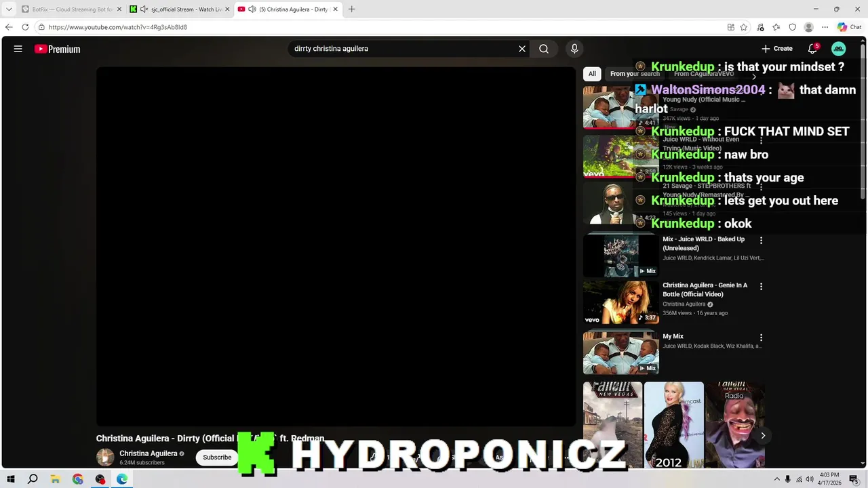Viewport: 868px width, 488px height.
Task: Open options for Juice WRLD Baked Up mix
Action: [x=761, y=241]
